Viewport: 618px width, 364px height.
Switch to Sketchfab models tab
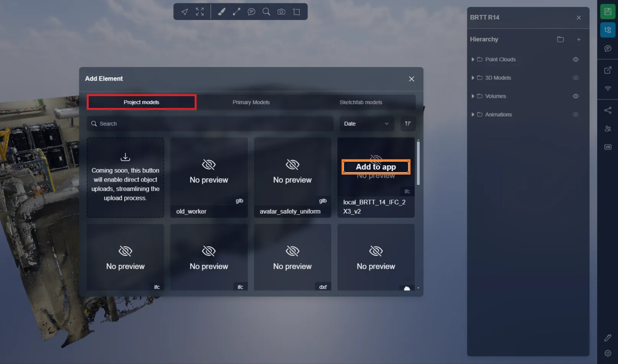(361, 102)
